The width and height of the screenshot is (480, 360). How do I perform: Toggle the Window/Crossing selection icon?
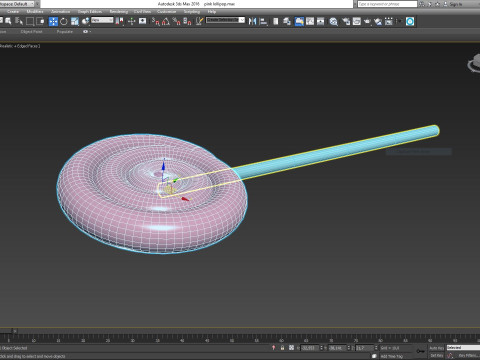click(x=41, y=22)
